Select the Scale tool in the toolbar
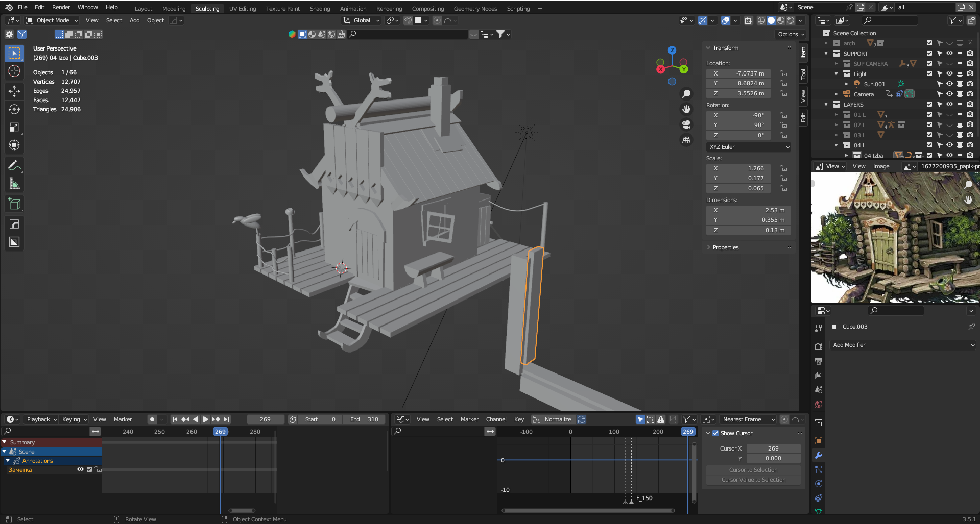This screenshot has height=524, width=980. point(14,127)
